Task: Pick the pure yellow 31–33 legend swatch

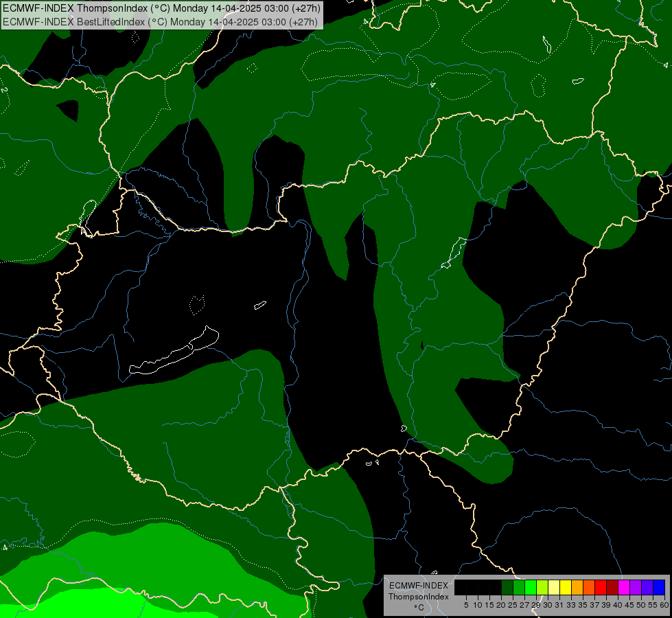Action: (x=566, y=587)
